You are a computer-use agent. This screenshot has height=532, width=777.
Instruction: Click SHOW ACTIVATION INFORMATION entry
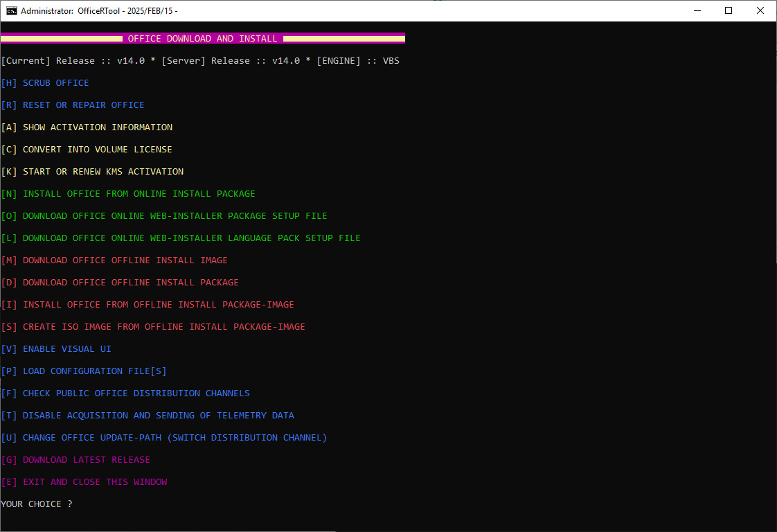(97, 127)
